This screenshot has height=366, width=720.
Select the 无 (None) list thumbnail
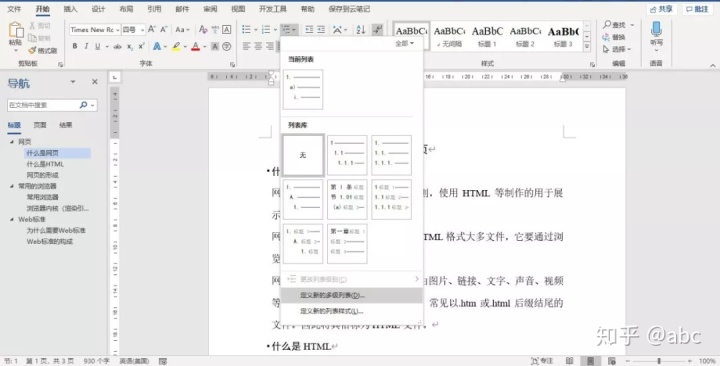[303, 155]
